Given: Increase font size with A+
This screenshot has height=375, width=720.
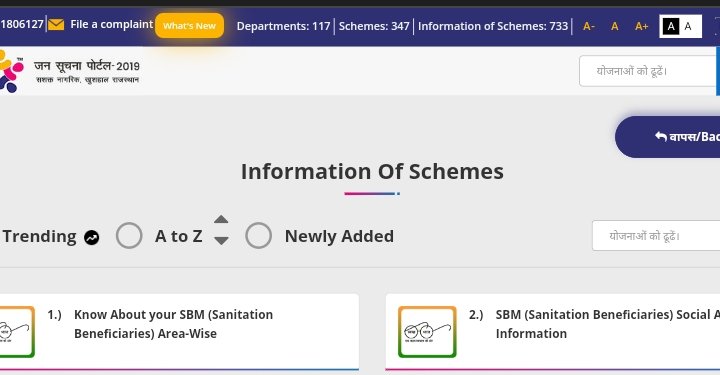Looking at the screenshot, I should pos(641,26).
